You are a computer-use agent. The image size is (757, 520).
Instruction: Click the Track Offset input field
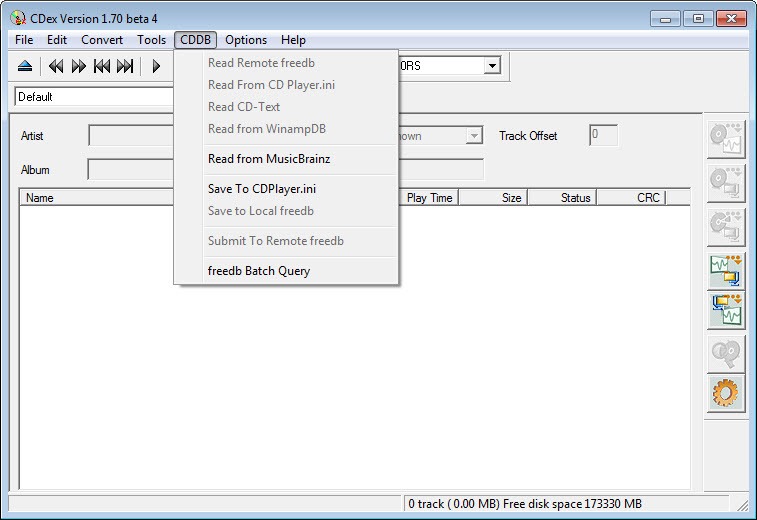[x=603, y=135]
